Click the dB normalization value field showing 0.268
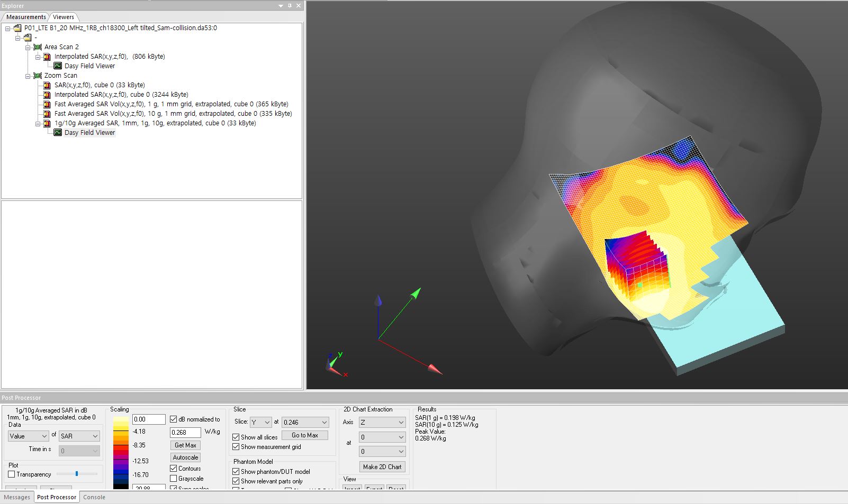This screenshot has width=848, height=504. (x=185, y=432)
